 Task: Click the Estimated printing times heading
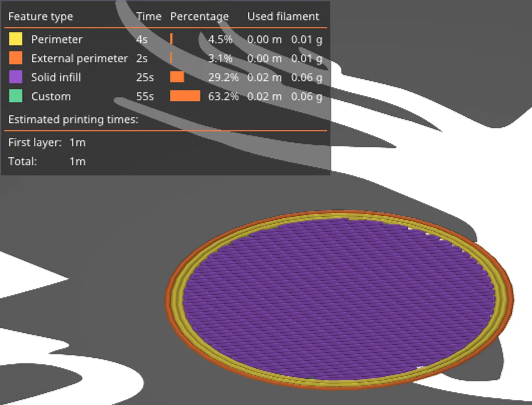click(73, 119)
